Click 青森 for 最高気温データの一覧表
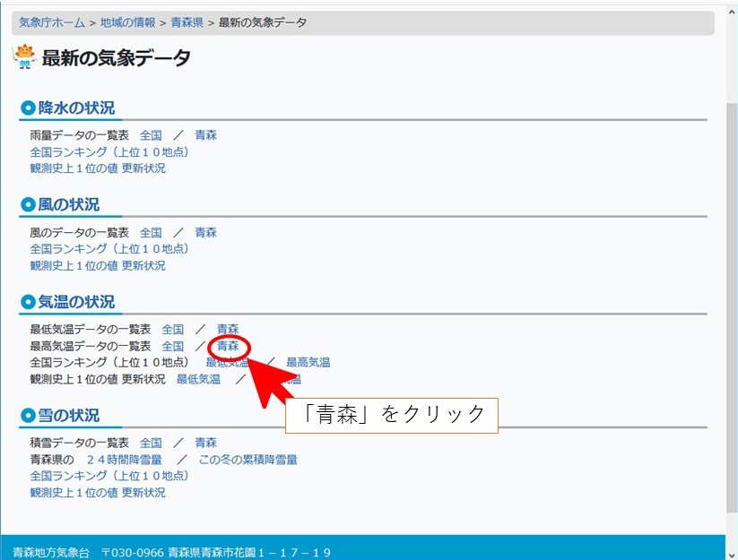This screenshot has height=560, width=738. tap(228, 346)
